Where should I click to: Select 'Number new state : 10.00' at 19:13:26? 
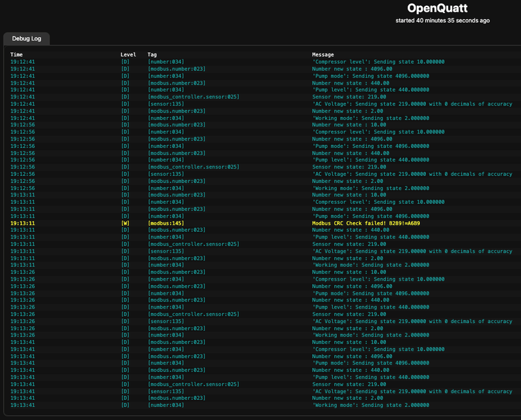point(349,272)
